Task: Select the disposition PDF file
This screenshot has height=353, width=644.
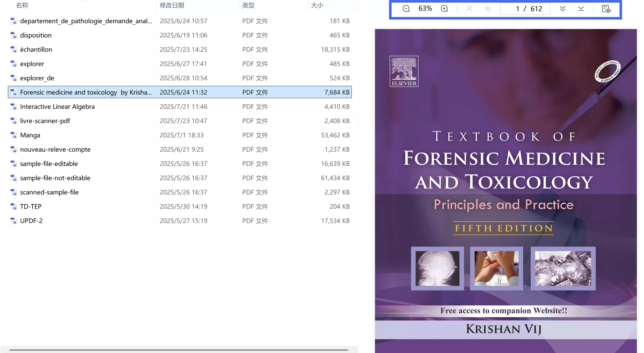Action: [180, 35]
